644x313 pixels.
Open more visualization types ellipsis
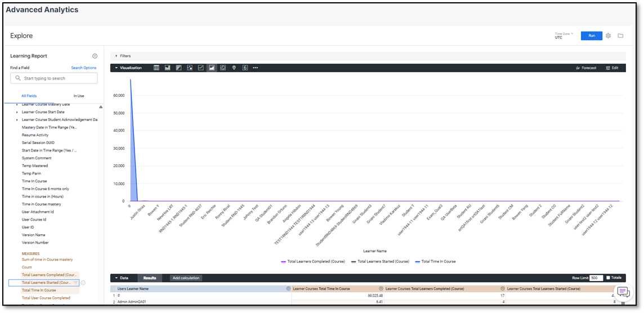click(256, 68)
